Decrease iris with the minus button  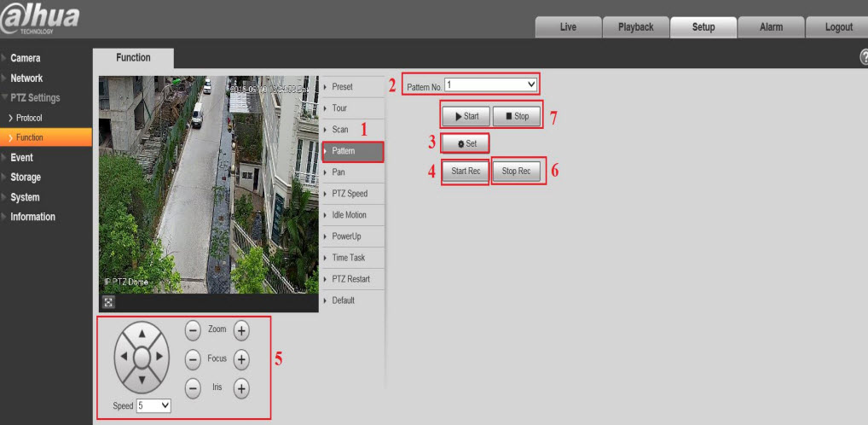(193, 388)
